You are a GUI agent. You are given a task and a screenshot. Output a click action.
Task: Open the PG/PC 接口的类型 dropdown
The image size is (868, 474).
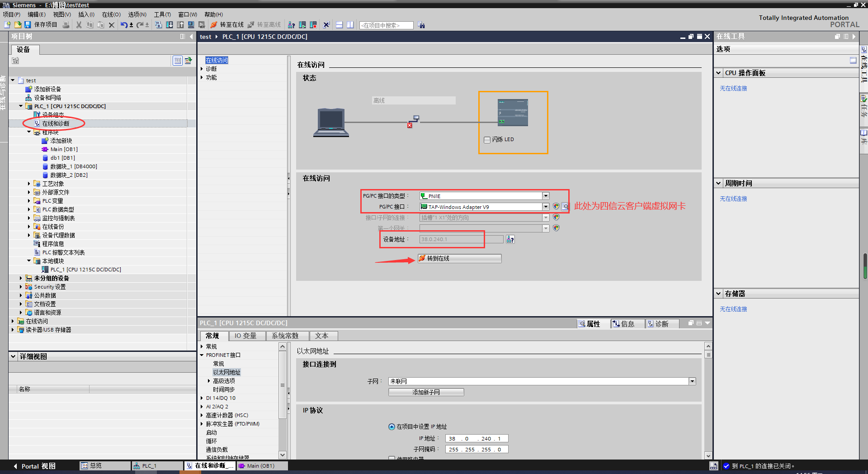point(546,196)
